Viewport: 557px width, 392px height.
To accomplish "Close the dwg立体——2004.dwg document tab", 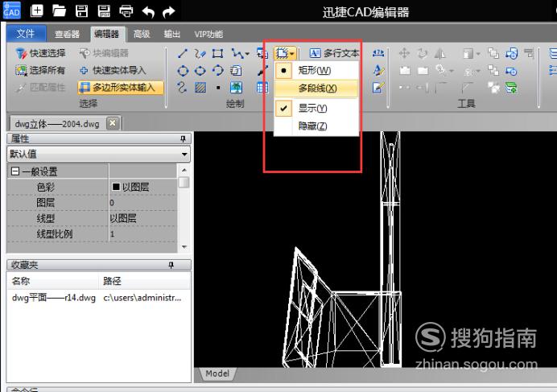I will click(x=113, y=123).
